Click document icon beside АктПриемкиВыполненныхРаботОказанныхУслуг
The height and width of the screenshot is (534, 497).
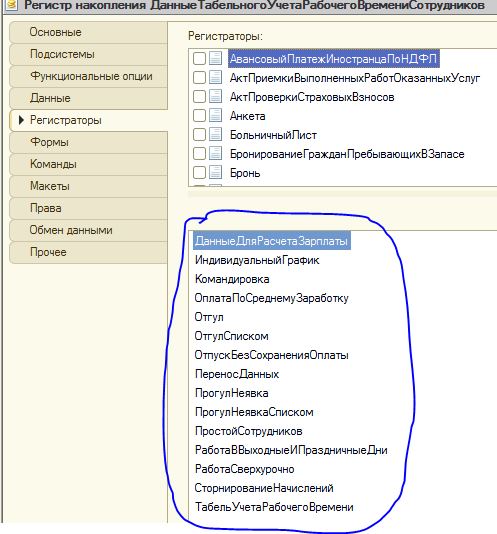click(x=215, y=77)
